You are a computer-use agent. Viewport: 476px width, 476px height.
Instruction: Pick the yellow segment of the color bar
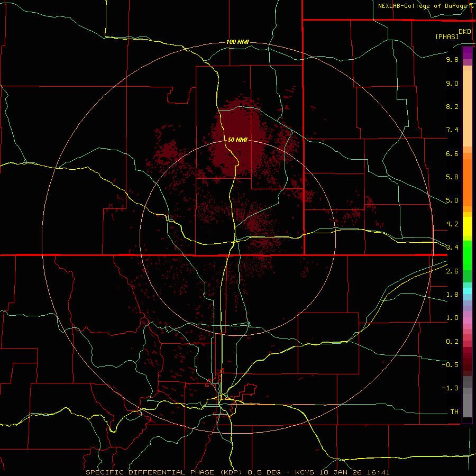click(x=467, y=226)
